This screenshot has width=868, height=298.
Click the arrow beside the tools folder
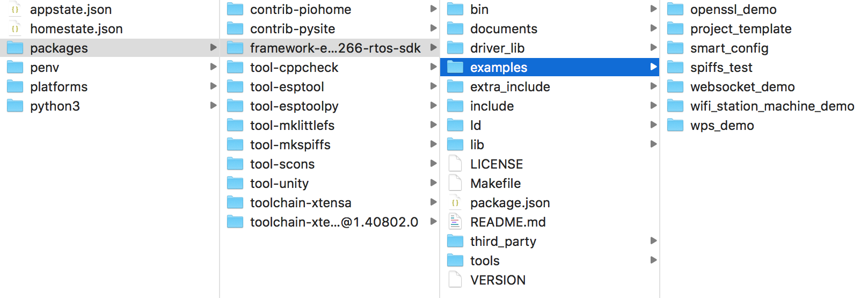[x=653, y=260]
